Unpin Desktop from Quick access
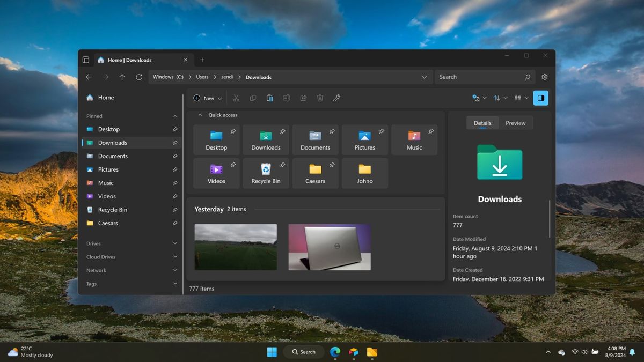 [233, 130]
